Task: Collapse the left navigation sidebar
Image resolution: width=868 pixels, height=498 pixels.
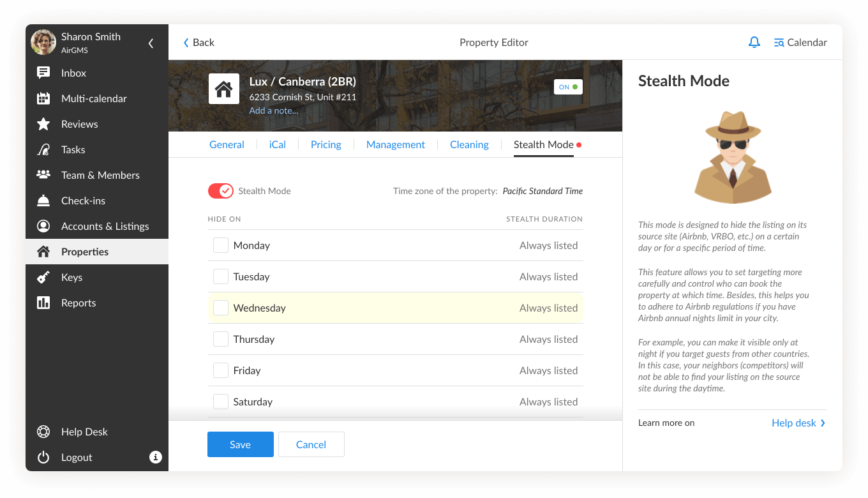Action: click(151, 43)
